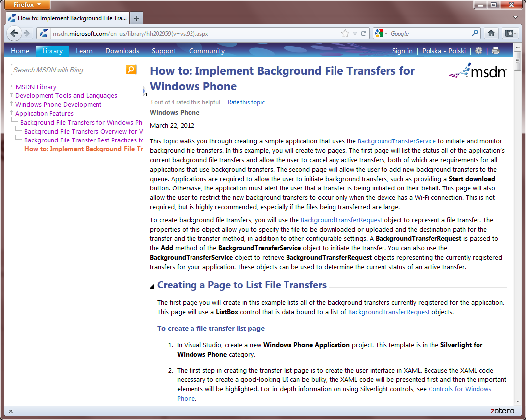This screenshot has height=420, width=526.
Task: Open the Google search engine selector
Action: coord(382,33)
